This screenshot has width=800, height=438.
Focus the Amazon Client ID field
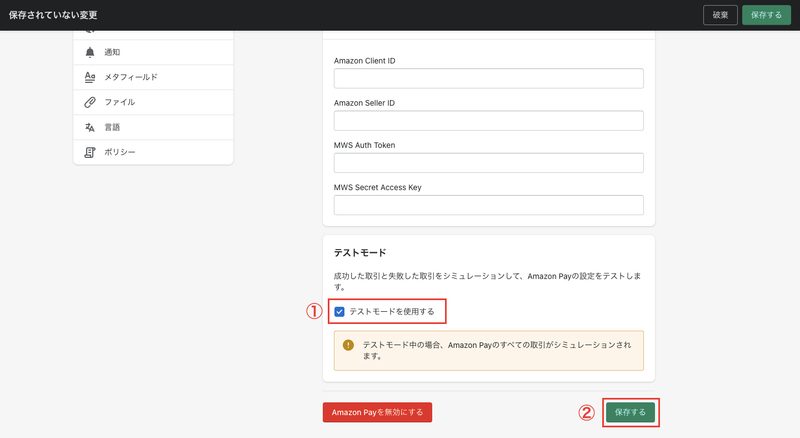click(x=488, y=79)
